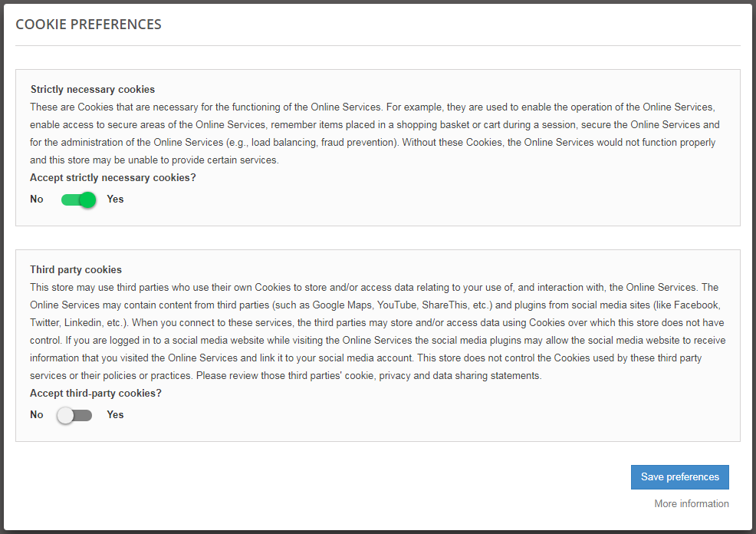Click "Accept third-party cookies?" question text

(96, 394)
